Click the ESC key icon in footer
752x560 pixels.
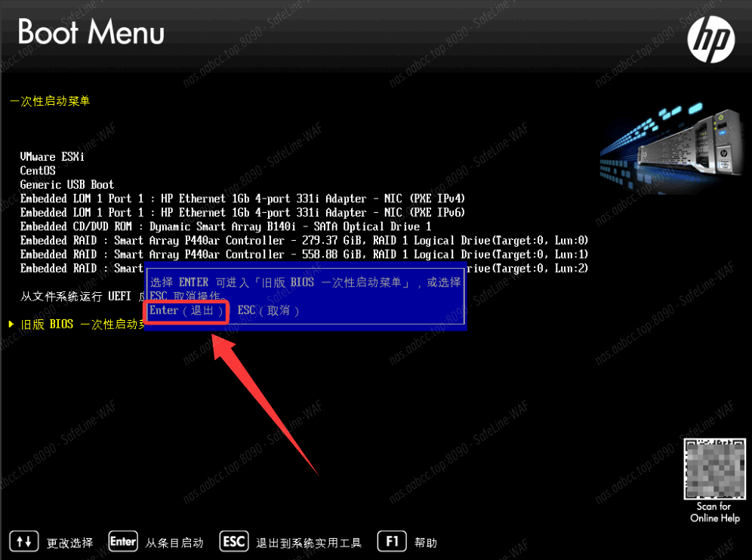(x=234, y=542)
